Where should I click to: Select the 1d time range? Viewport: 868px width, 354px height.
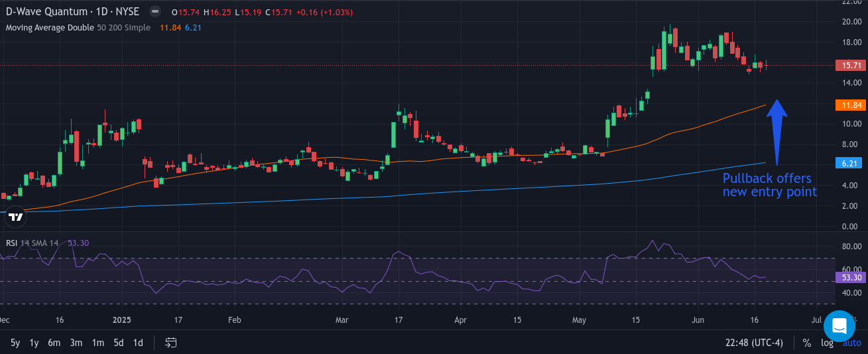(x=138, y=343)
